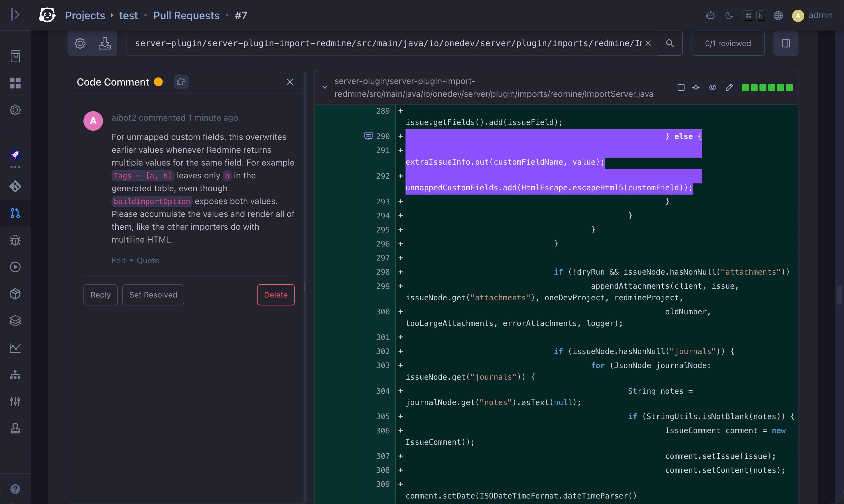The image size is (844, 504).
Task: Click the page vertical scrollbar
Action: (839, 295)
